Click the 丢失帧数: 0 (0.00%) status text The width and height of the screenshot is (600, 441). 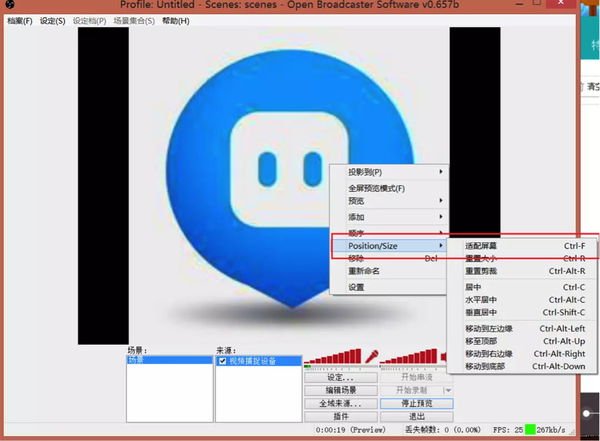[443, 430]
